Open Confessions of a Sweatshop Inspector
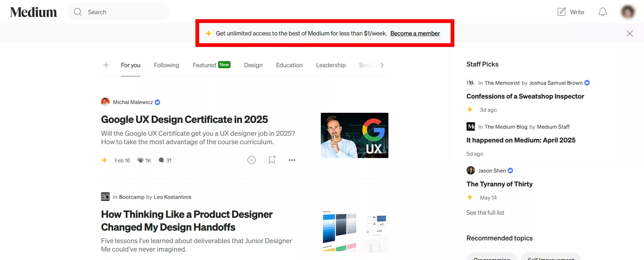The width and height of the screenshot is (644, 260). coord(525,97)
